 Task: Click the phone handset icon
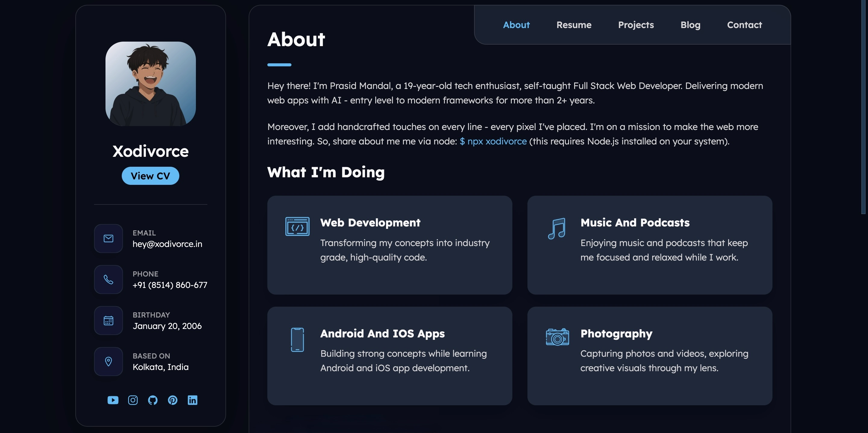click(108, 280)
